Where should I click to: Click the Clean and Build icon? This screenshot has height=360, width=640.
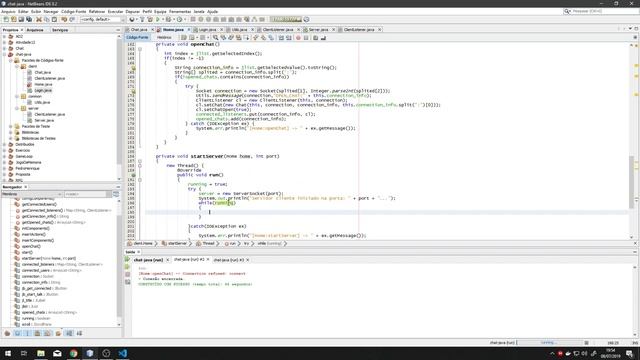point(150,19)
